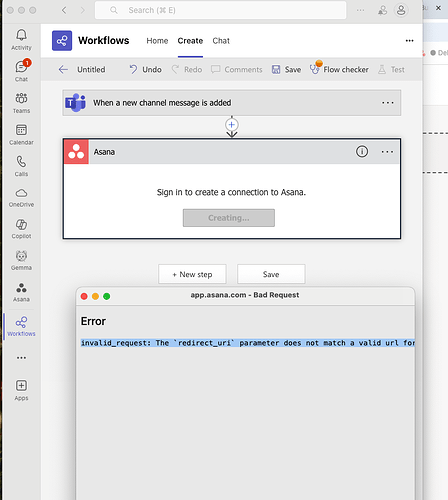Open the Calendar app
This screenshot has height=500, width=448.
tap(21, 134)
